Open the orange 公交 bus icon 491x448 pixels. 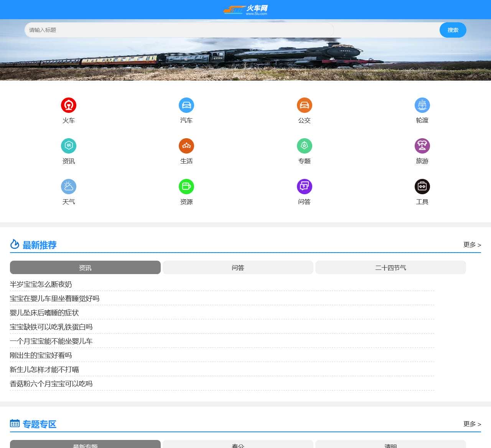pyautogui.click(x=305, y=105)
